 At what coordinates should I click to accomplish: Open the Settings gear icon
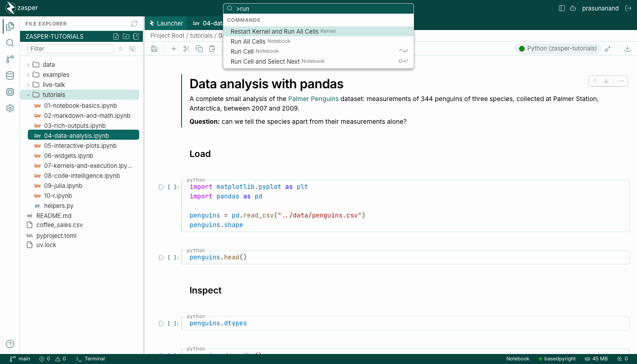(x=10, y=108)
